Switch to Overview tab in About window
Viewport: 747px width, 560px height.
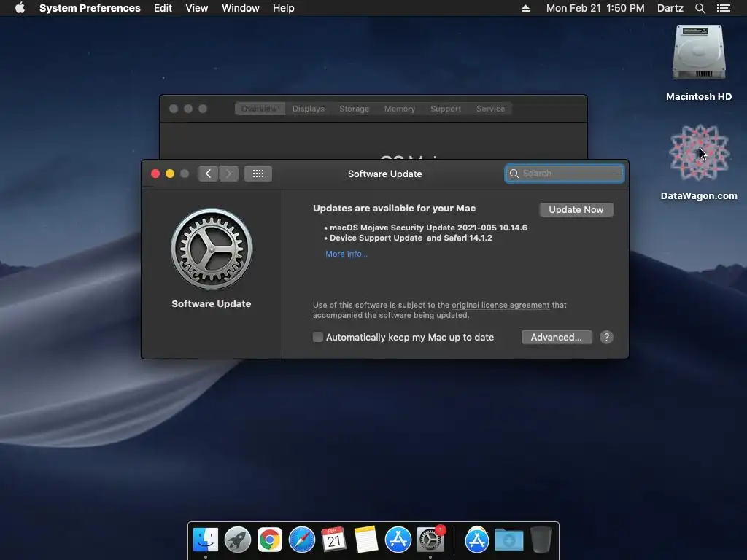click(259, 109)
